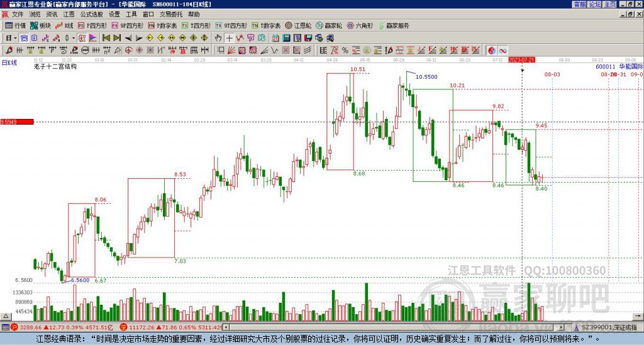Click the horizontal scrollbar right arrow
The height and width of the screenshot is (345, 644).
click(562, 327)
